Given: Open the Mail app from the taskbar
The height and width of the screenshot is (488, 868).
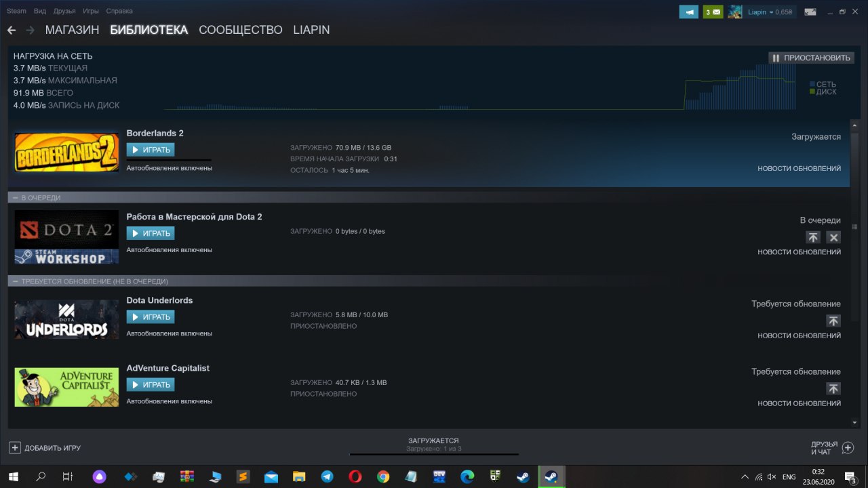Looking at the screenshot, I should (271, 476).
